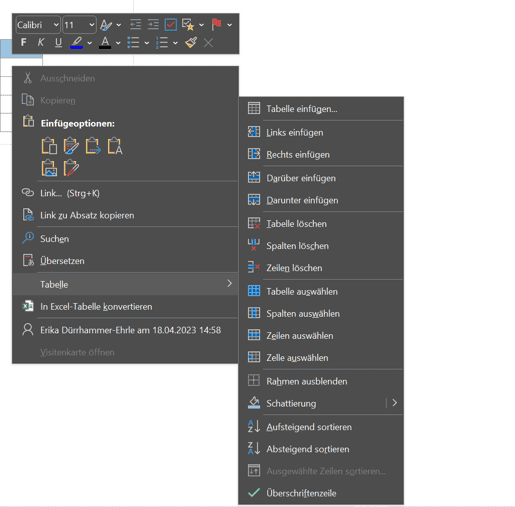Click the Tabelle auswählen icon
515x507 pixels.
[254, 291]
